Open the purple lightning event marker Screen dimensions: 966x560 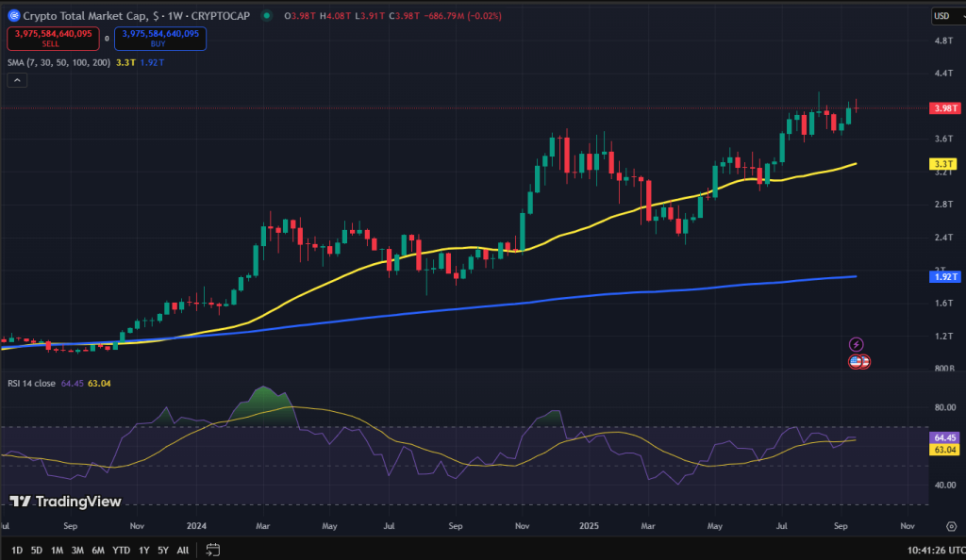(x=856, y=344)
